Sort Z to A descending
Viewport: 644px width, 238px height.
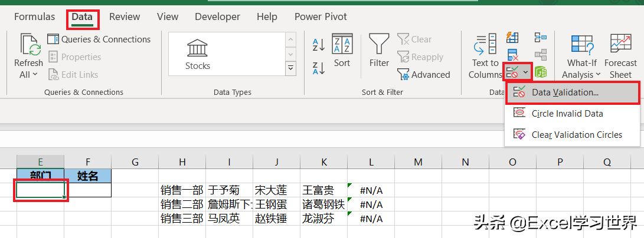(319, 68)
